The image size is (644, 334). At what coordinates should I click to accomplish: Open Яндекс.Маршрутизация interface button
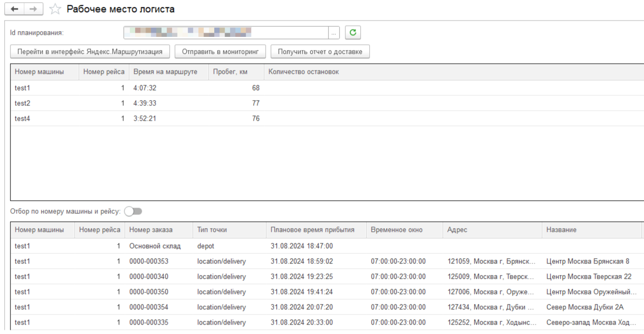tap(90, 51)
